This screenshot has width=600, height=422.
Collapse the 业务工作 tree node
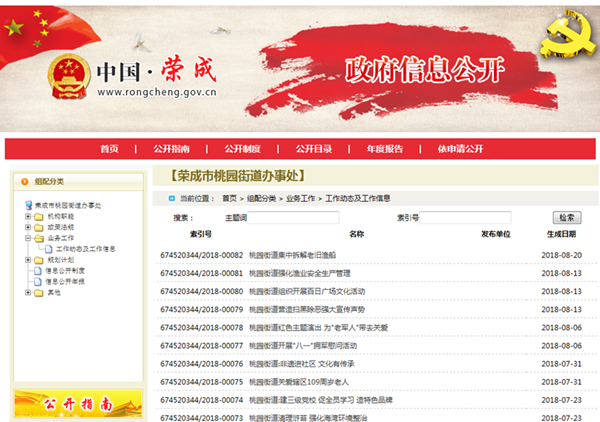[x=27, y=238]
